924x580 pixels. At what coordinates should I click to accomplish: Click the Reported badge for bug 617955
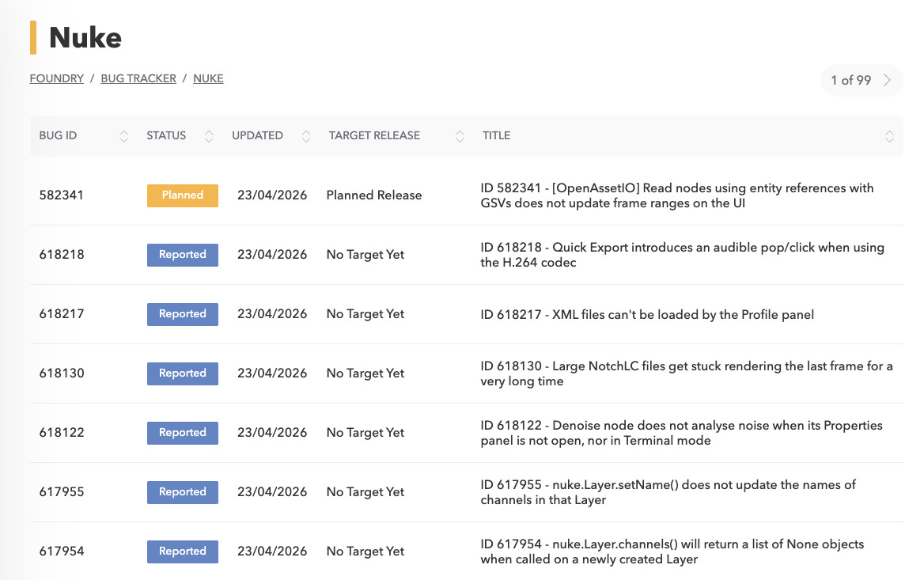tap(183, 492)
